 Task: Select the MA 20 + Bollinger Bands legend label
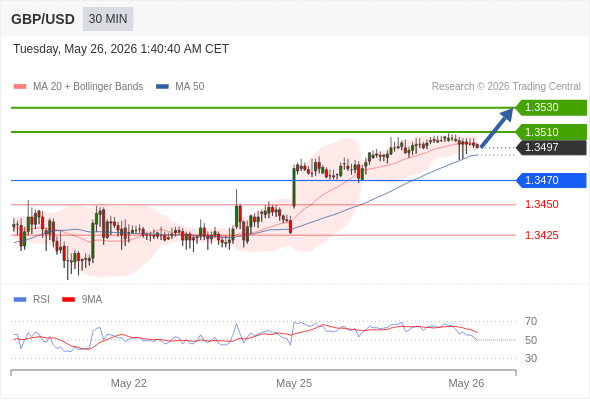[88, 87]
